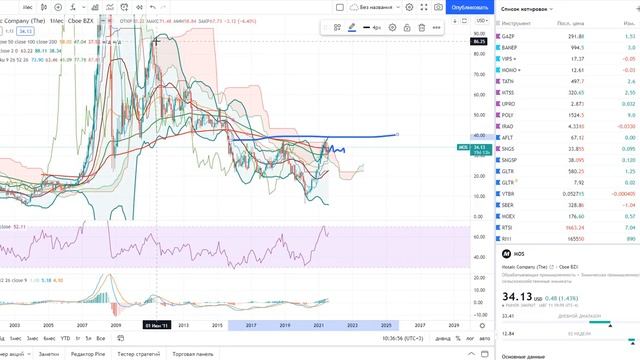Open the USD currency dropdown
The width and height of the screenshot is (640, 360).
click(482, 20)
